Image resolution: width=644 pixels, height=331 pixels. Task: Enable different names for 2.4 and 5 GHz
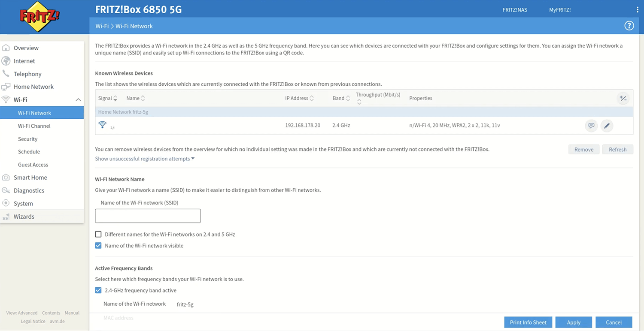[x=98, y=235]
